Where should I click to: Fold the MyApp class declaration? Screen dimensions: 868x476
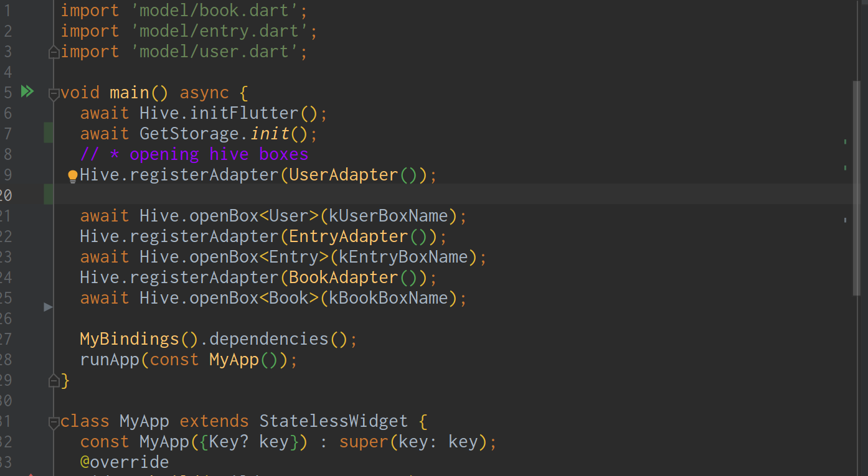54,422
